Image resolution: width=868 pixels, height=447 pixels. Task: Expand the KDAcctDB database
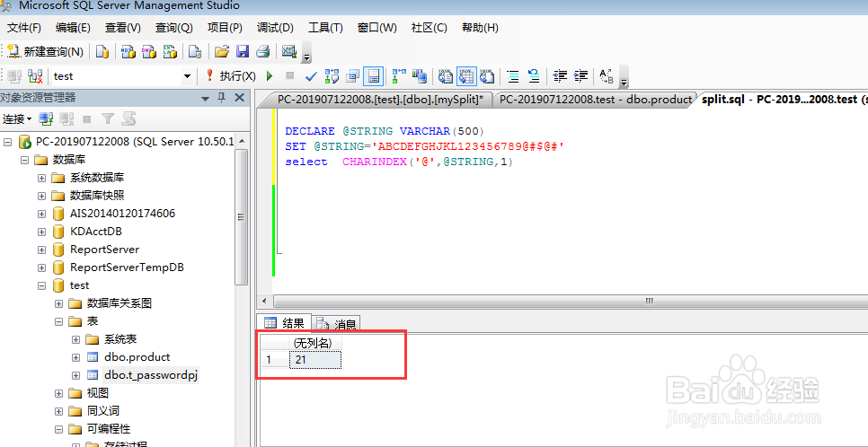(x=42, y=232)
